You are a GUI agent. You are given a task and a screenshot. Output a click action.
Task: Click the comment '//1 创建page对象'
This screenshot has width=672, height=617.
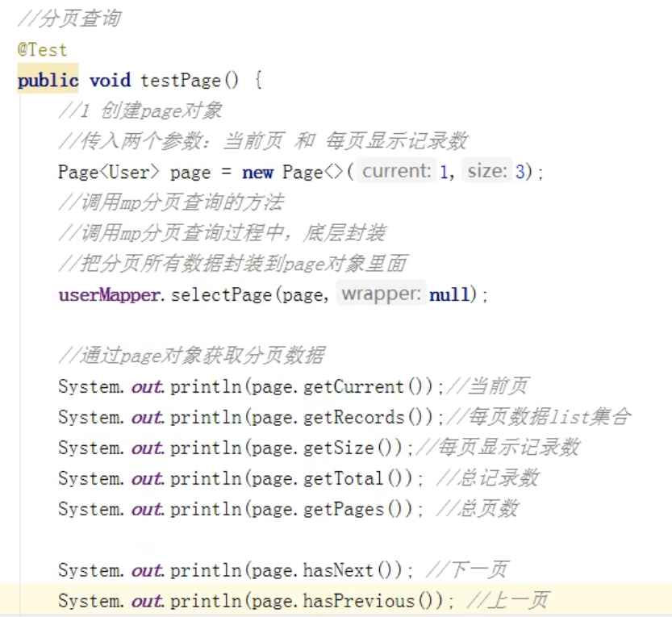coord(140,111)
